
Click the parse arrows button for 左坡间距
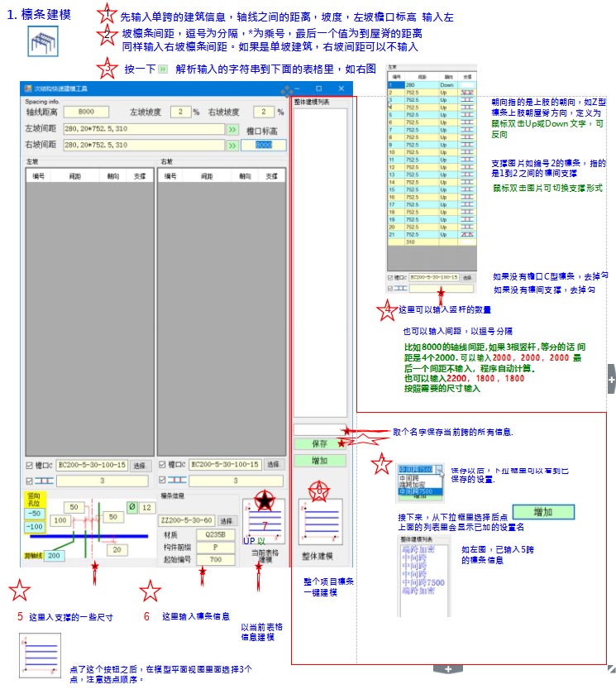(232, 129)
